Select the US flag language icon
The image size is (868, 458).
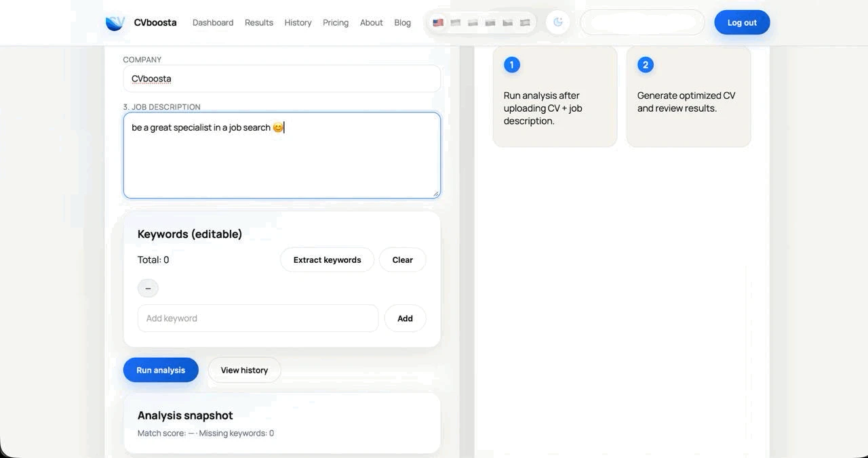pyautogui.click(x=438, y=22)
